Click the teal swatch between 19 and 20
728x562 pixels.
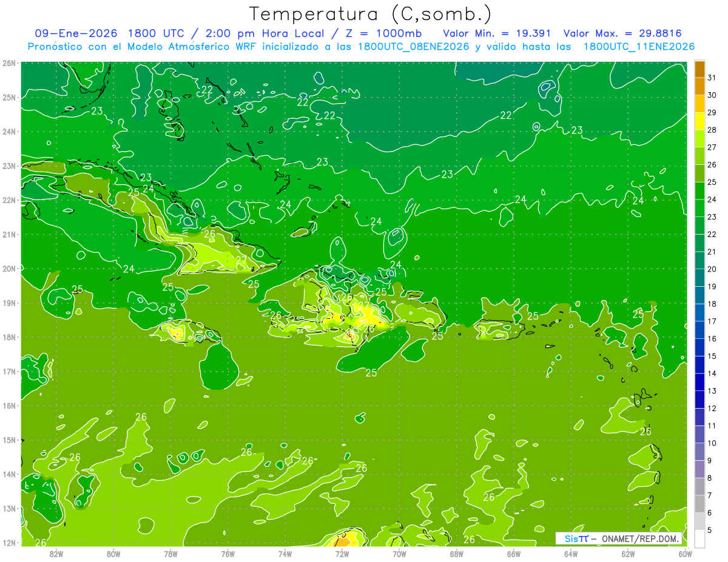700,278
